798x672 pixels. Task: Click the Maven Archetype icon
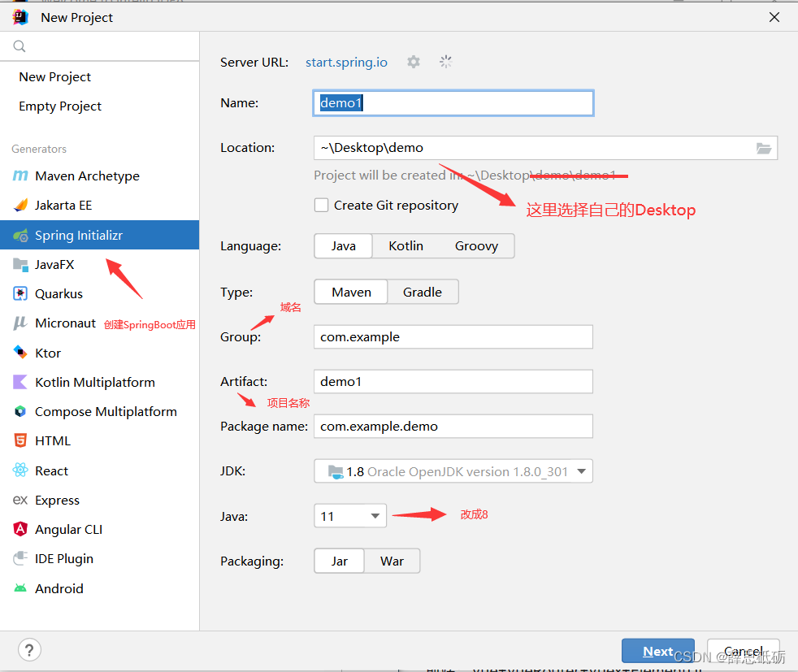[20, 176]
